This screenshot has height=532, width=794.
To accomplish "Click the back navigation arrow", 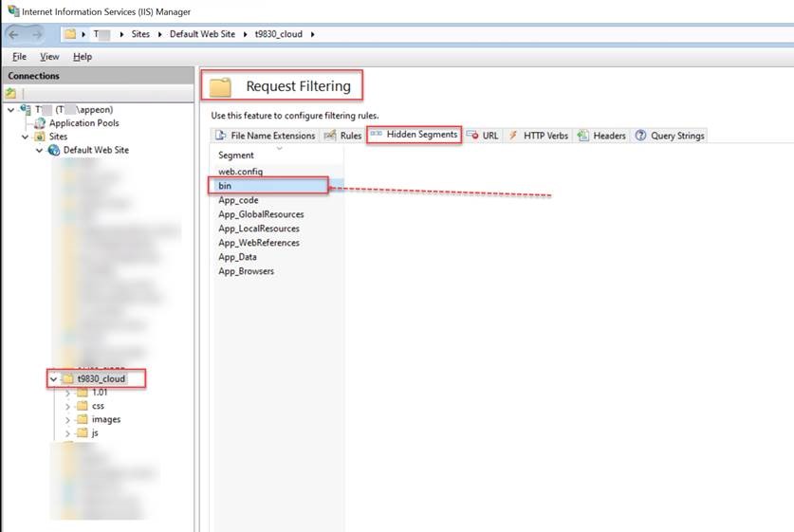I will point(15,34).
